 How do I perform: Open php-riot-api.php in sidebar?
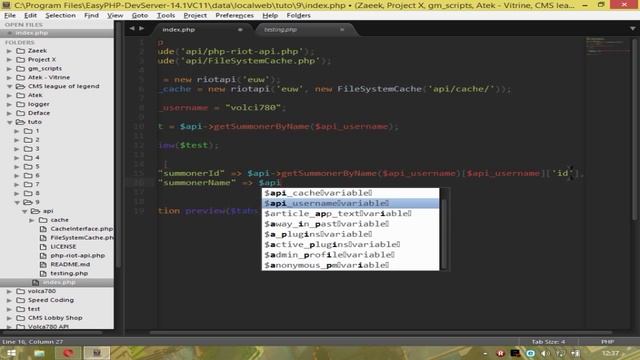click(78, 256)
